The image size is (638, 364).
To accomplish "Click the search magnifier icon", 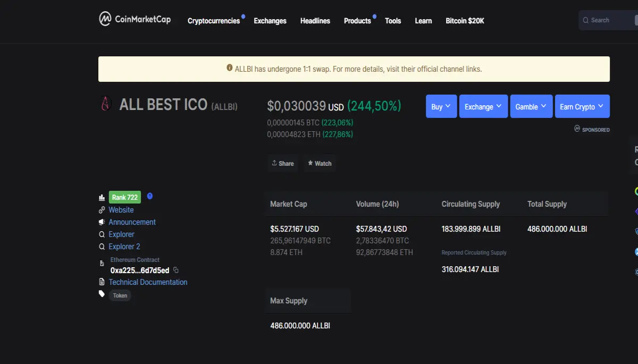I will pos(586,20).
